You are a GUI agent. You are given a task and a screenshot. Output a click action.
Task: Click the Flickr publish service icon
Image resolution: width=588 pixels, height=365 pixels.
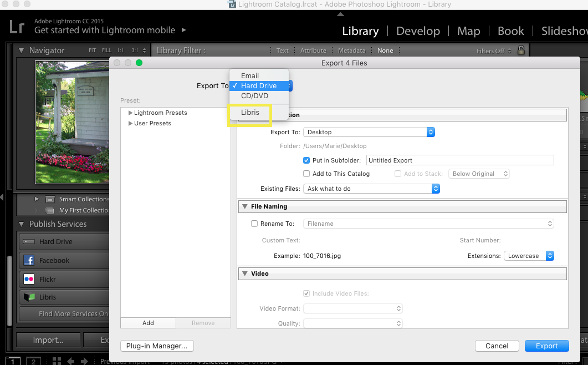[x=29, y=279]
